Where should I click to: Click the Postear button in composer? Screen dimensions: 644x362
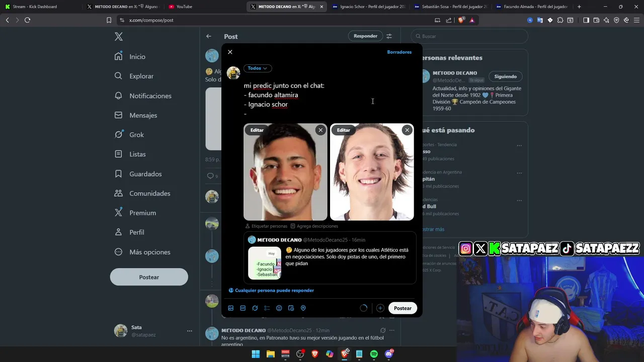pyautogui.click(x=403, y=308)
